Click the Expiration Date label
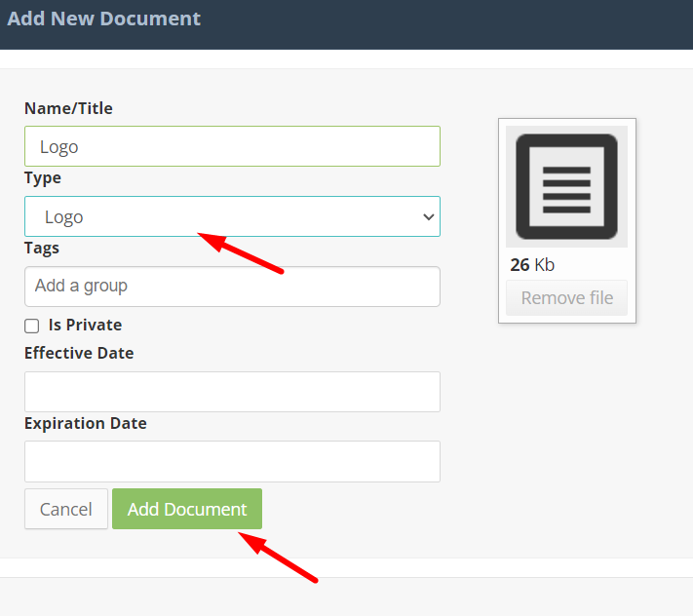693x616 pixels. pos(86,423)
